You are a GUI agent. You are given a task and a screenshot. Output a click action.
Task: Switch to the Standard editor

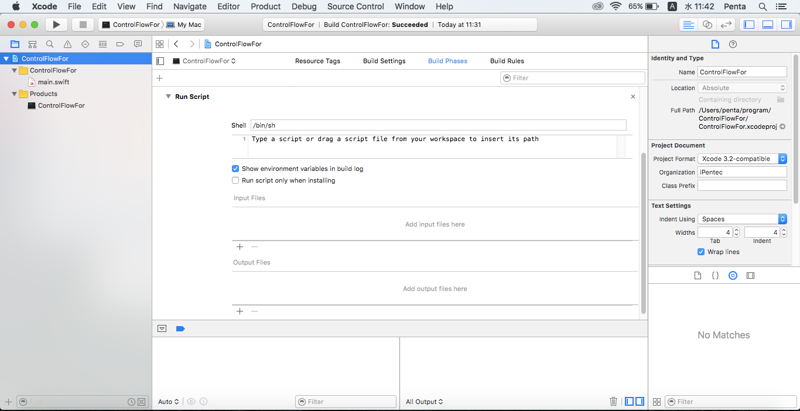689,24
